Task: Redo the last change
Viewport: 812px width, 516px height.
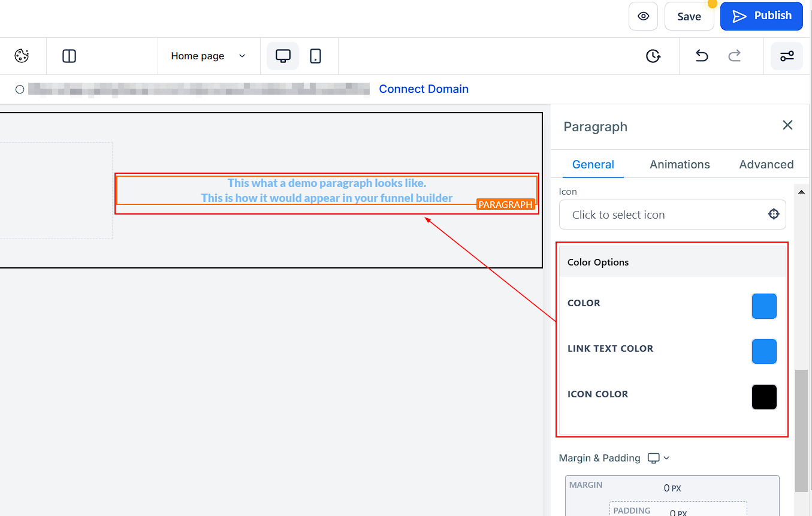Action: click(734, 56)
